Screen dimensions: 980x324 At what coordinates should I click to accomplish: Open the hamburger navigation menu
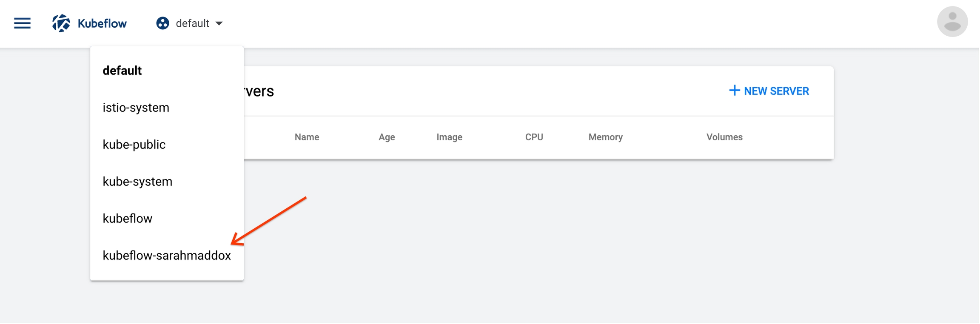click(22, 23)
